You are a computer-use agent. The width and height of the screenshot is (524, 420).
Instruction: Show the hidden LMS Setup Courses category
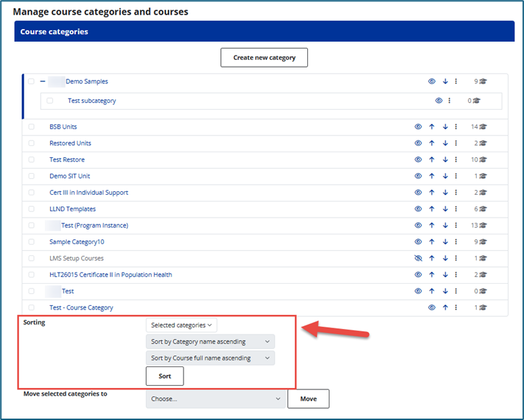coord(418,259)
